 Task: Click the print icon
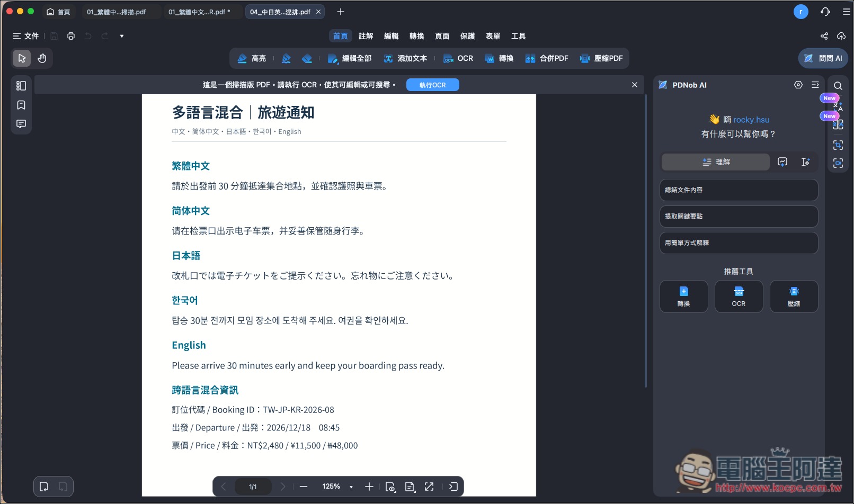71,36
